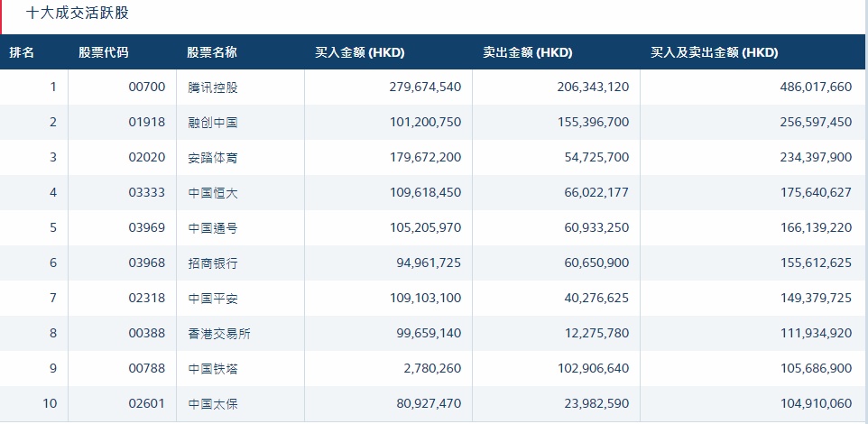Select stock code 03968

click(147, 263)
